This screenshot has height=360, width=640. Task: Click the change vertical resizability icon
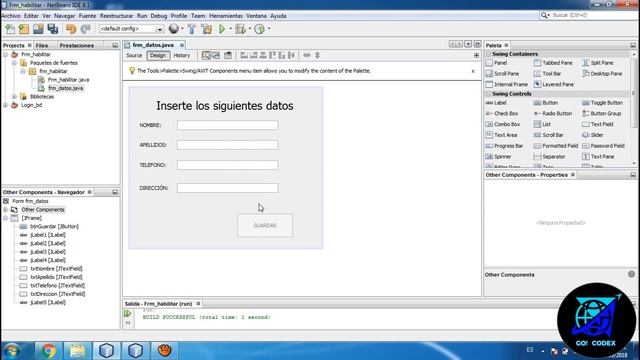pos(318,55)
